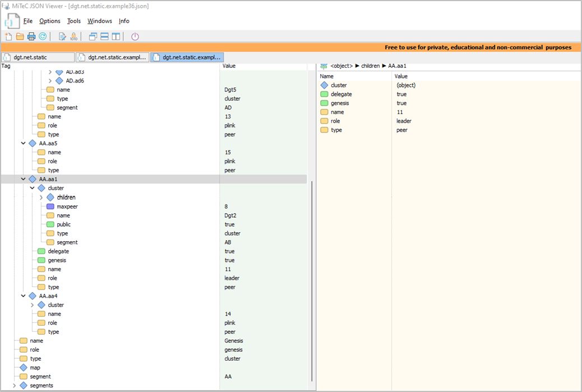This screenshot has height=392, width=582.
Task: Open the Windows menu
Action: 100,21
